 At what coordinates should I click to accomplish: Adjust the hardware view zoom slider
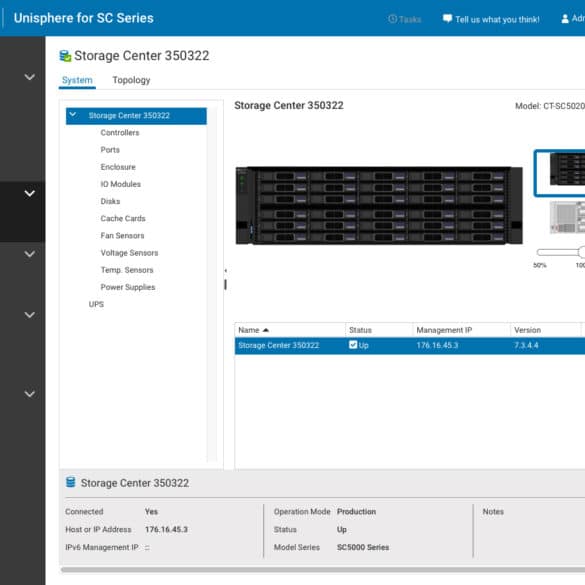(561, 253)
